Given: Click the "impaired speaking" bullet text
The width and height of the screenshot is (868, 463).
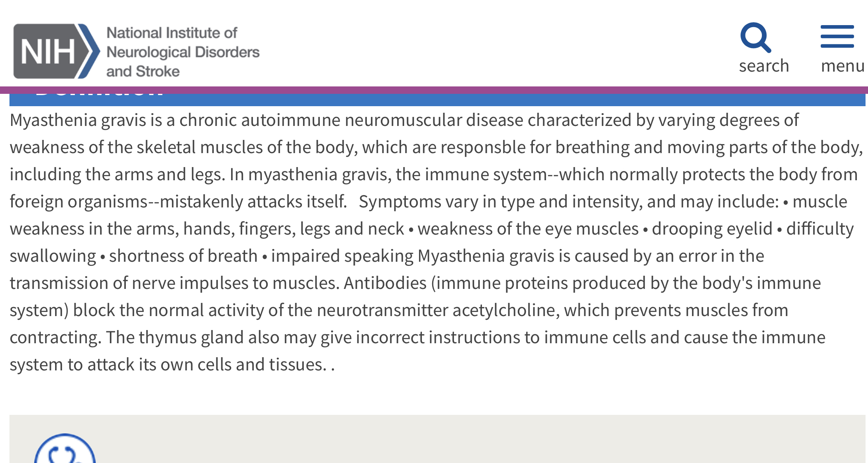Looking at the screenshot, I should 342,256.
